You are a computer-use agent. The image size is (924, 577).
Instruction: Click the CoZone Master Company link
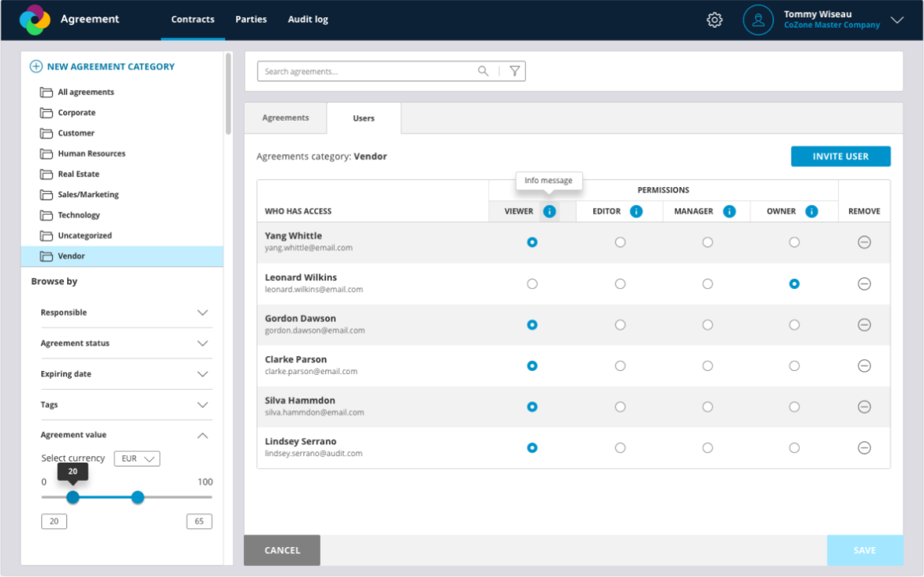(x=832, y=24)
